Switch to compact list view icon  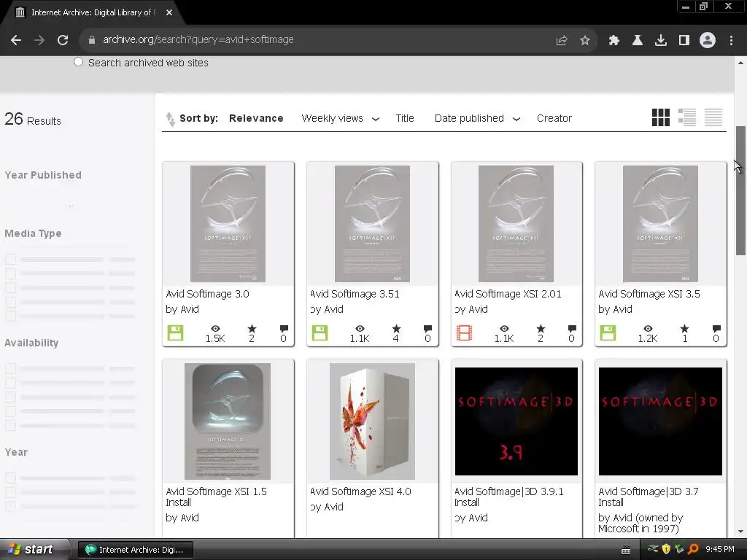713,117
